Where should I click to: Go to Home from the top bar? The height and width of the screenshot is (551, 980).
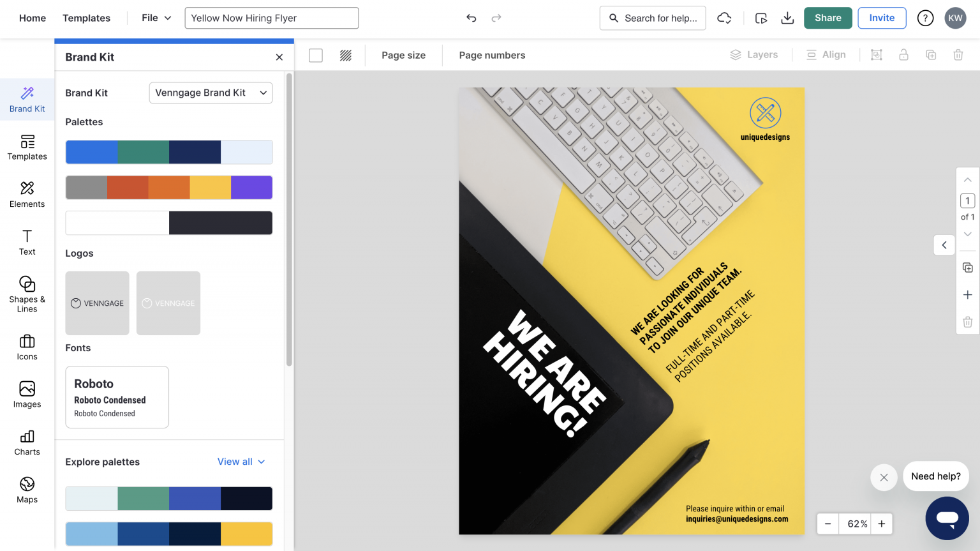coord(32,18)
